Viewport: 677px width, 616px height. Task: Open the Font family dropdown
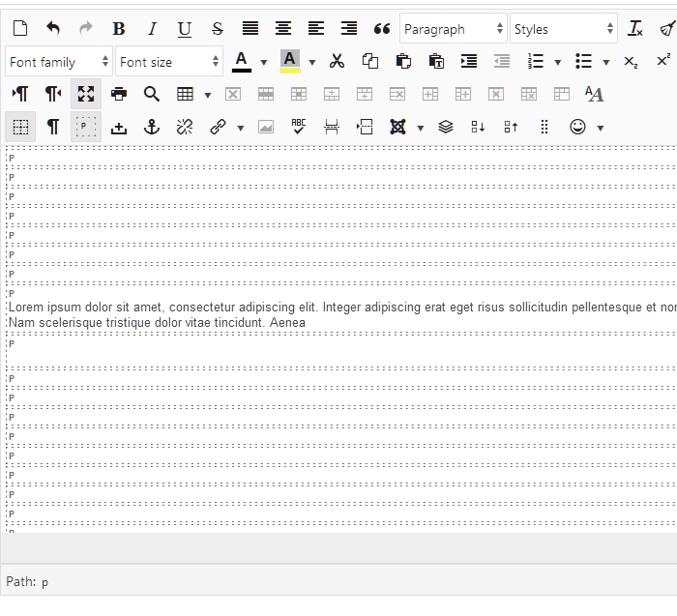[x=58, y=62]
